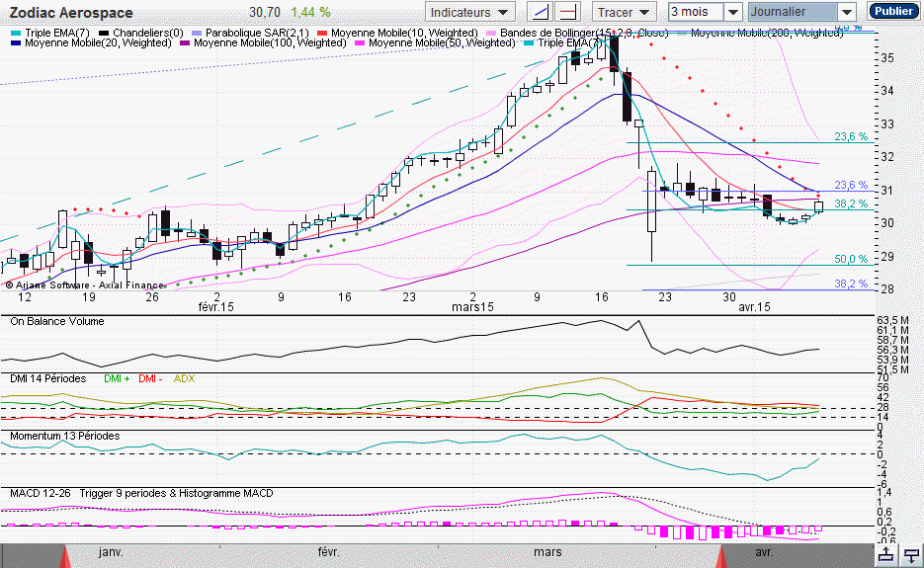Click the 'MACD 12-26' panel label
The height and width of the screenshot is (568, 924).
(41, 493)
